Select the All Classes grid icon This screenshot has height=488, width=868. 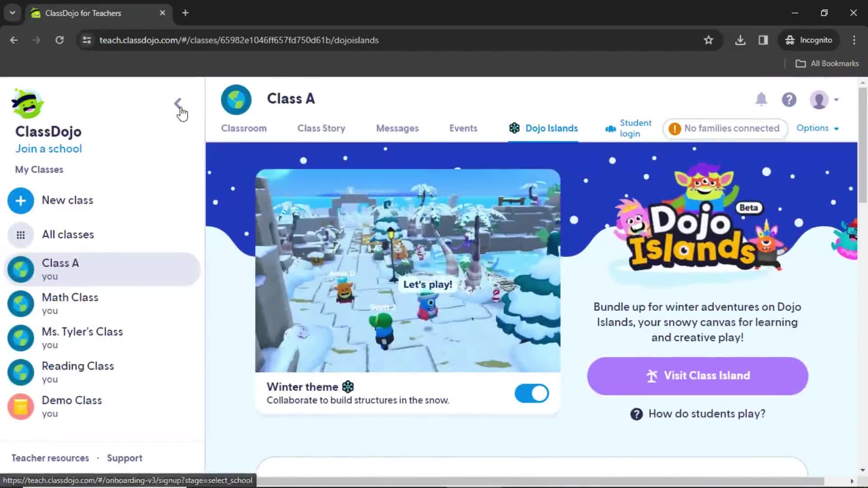coord(21,234)
